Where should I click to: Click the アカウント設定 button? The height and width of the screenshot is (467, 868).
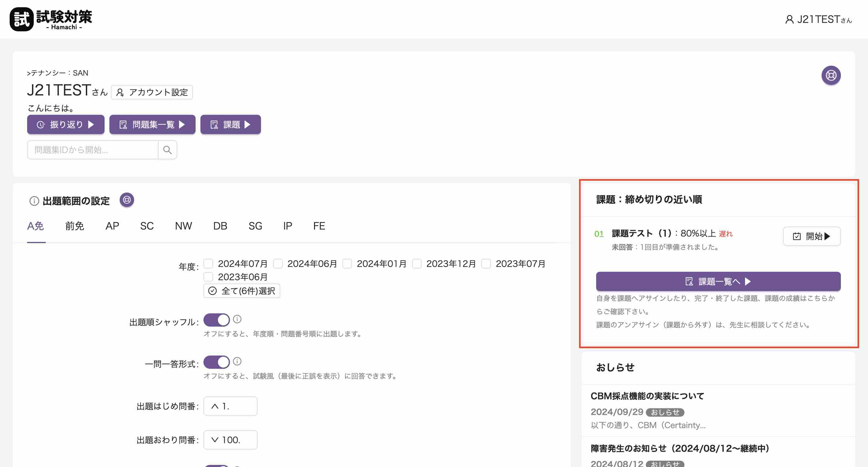(152, 92)
